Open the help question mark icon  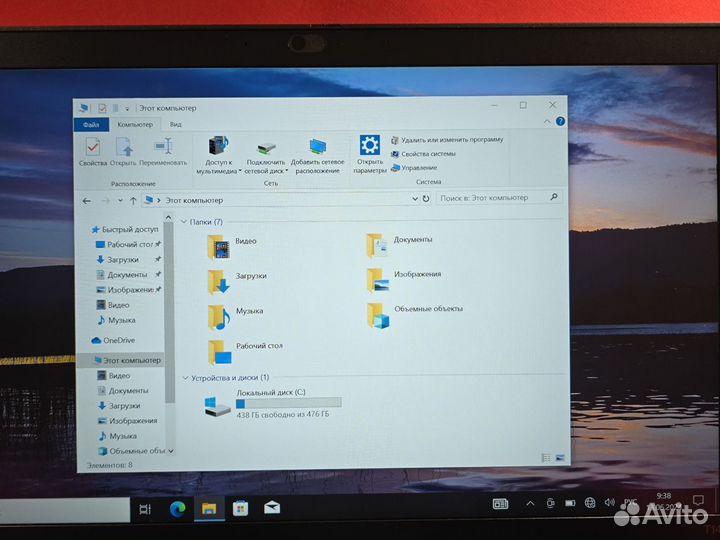click(560, 121)
